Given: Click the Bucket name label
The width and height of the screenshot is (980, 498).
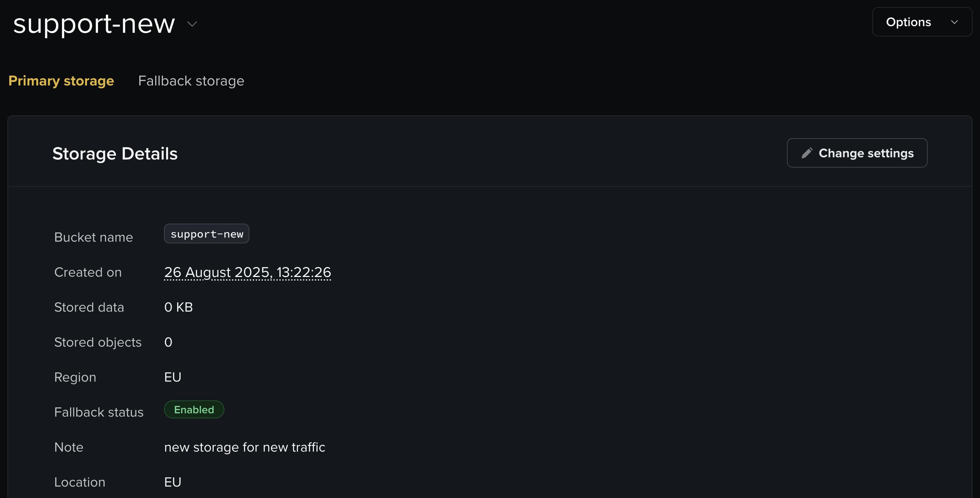Looking at the screenshot, I should pos(94,237).
